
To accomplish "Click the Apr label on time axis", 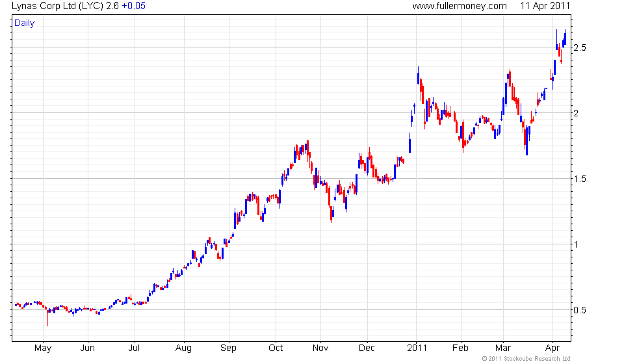I will (x=552, y=348).
